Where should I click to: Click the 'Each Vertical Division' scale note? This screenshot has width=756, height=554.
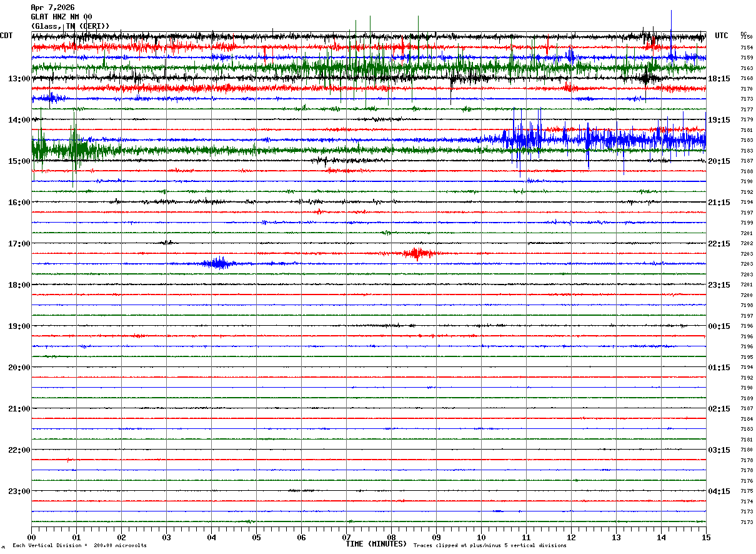pyautogui.click(x=79, y=545)
